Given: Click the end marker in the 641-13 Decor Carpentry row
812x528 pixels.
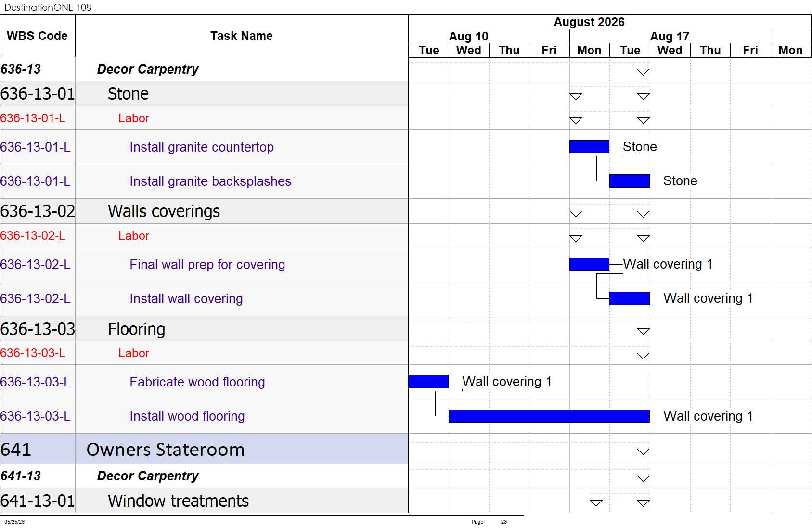Looking at the screenshot, I should click(x=643, y=478).
